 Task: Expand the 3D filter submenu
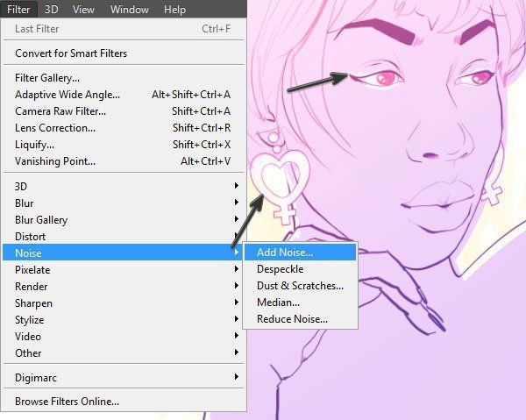pyautogui.click(x=123, y=186)
